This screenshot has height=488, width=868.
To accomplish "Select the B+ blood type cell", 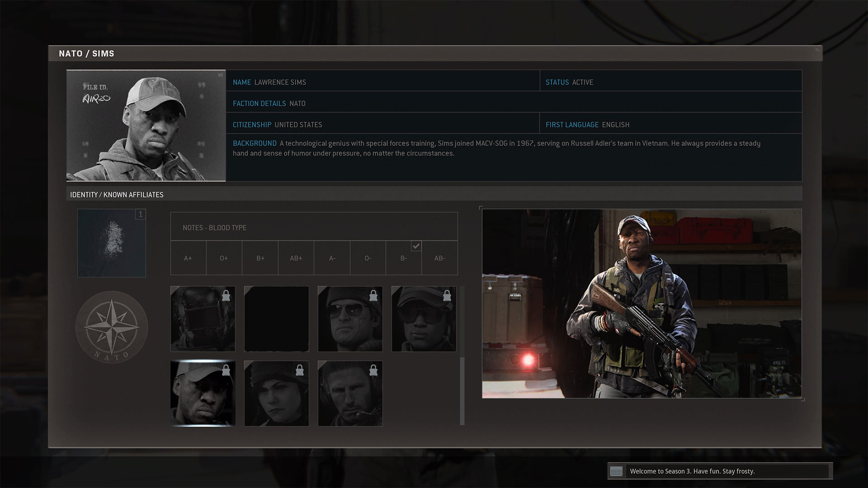I will click(260, 258).
